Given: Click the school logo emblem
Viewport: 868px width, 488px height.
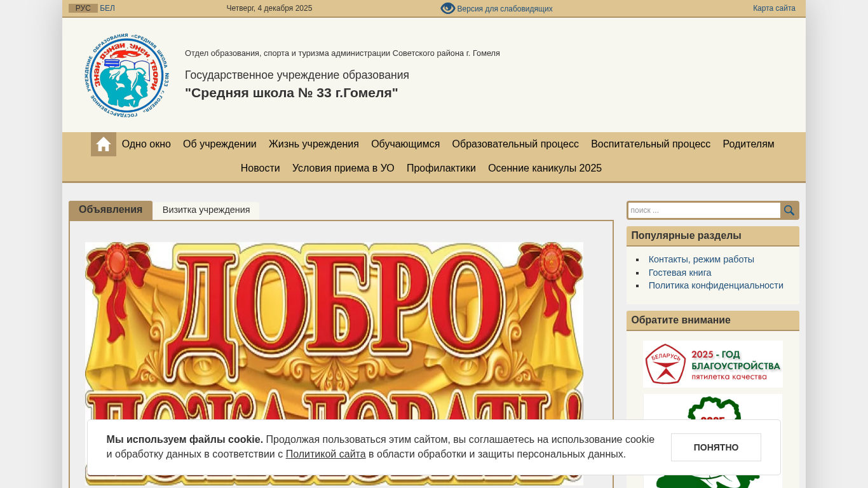Looking at the screenshot, I should (127, 75).
